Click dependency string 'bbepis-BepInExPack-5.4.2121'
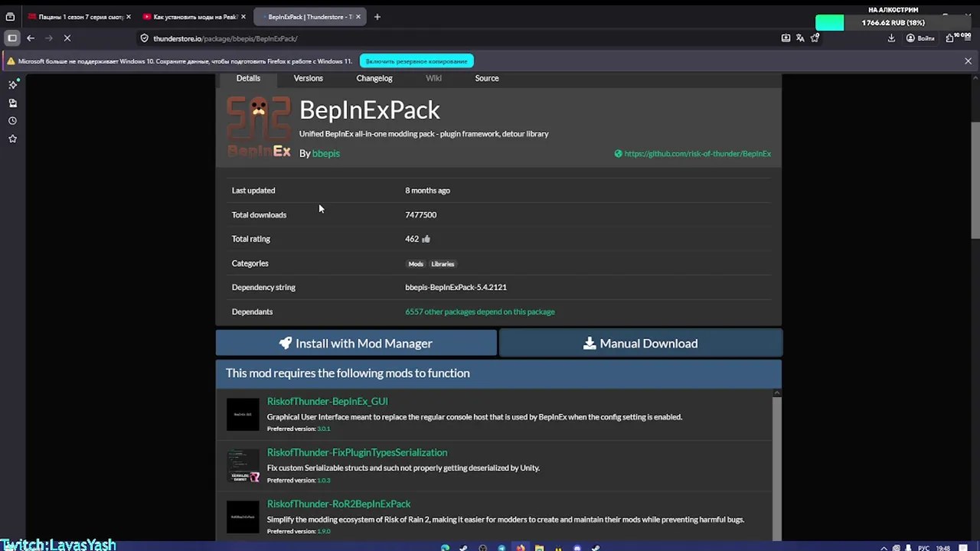Screen dimensions: 980x551 click(456, 288)
